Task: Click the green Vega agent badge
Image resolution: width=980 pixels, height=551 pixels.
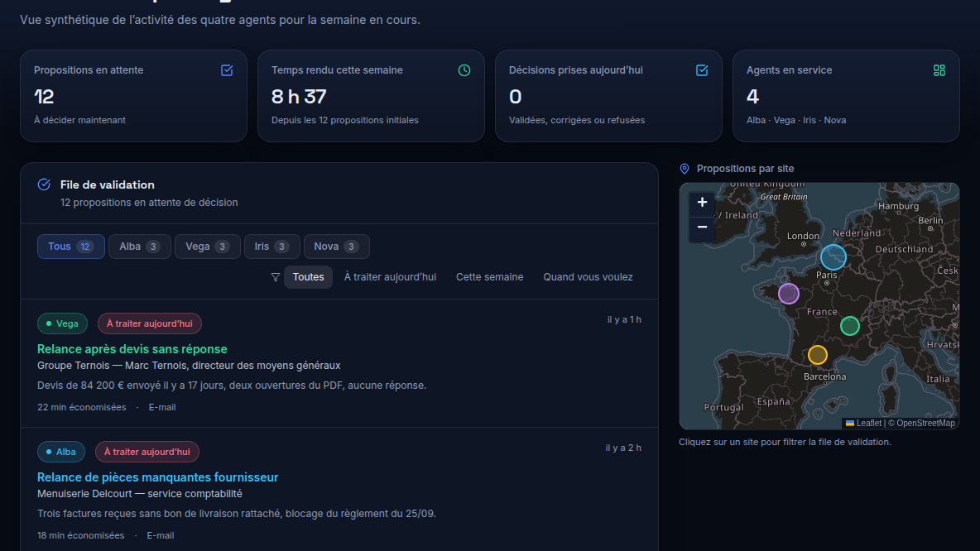Action: [62, 323]
